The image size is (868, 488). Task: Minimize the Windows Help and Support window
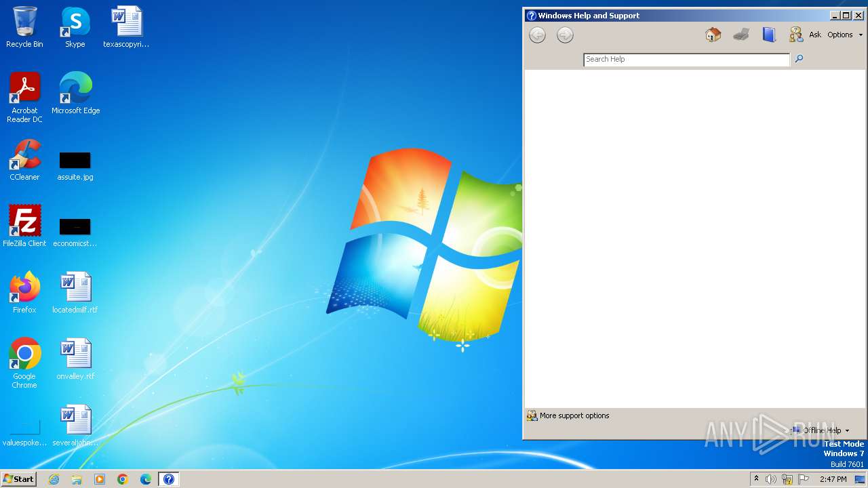835,16
